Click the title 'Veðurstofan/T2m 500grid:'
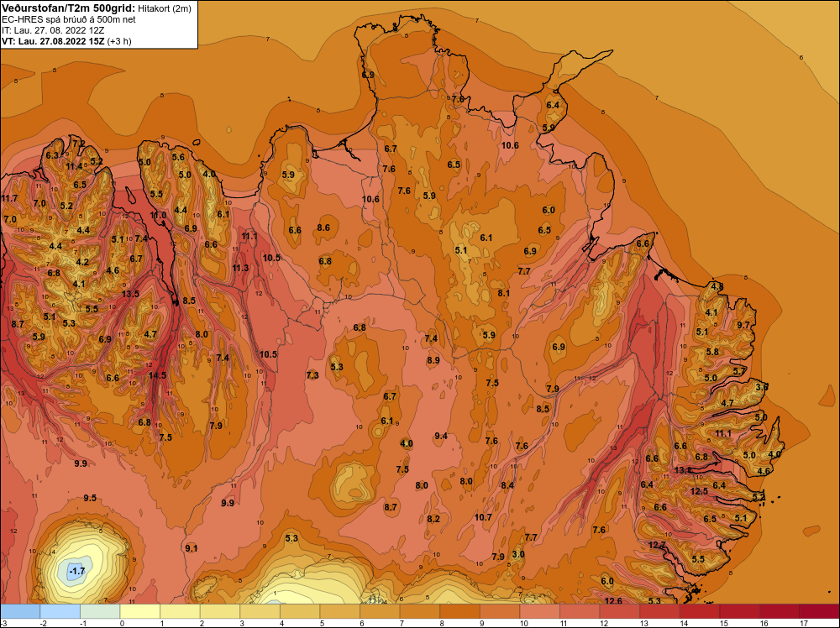840x628 pixels. pyautogui.click(x=68, y=8)
